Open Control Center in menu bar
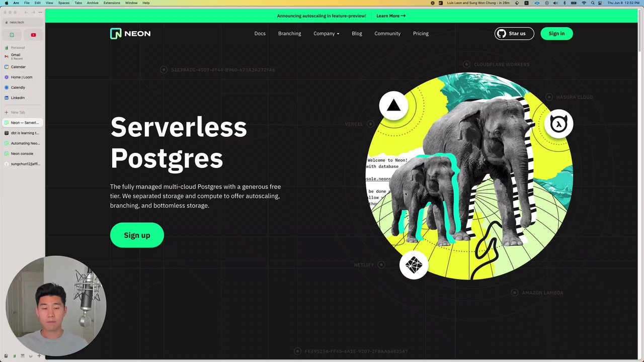The height and width of the screenshot is (362, 644). click(601, 3)
